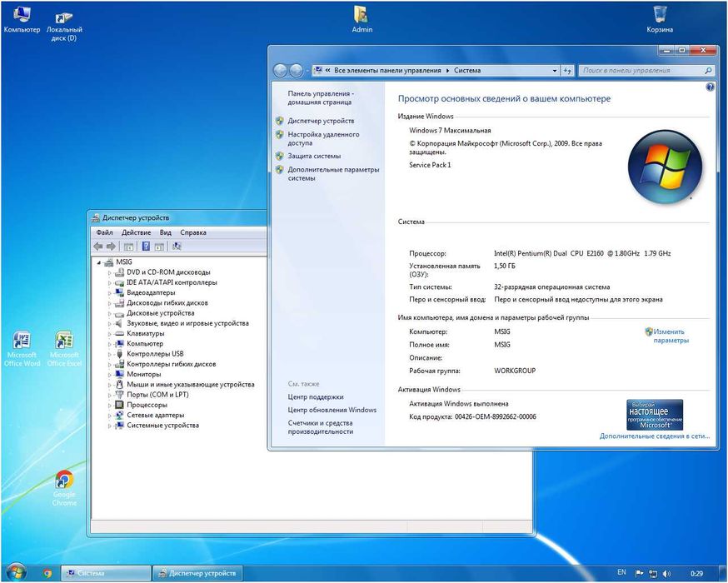This screenshot has width=728, height=583.
Task: Click scan for hardware changes toolbar icon
Action: pos(177,247)
